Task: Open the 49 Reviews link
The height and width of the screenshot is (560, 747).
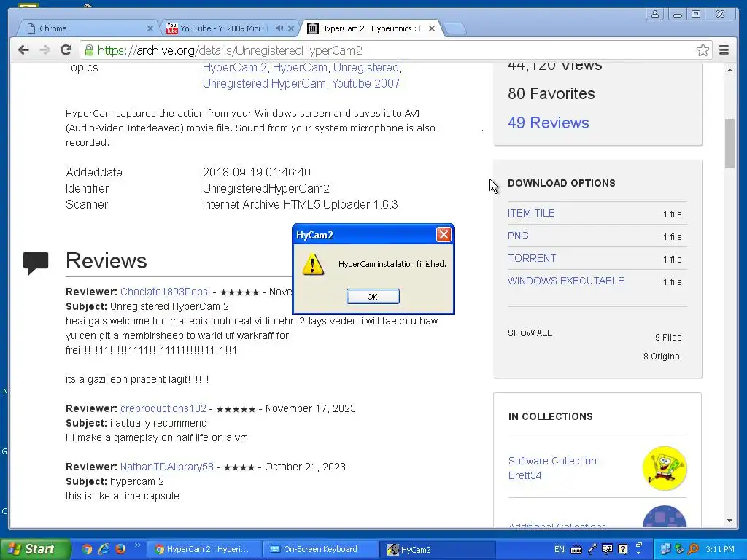Action: tap(549, 122)
